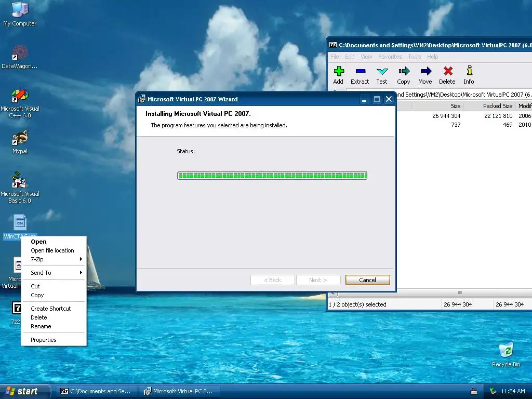Click the Copy icon in 7-Zip toolbar
532x399 pixels.
point(404,71)
